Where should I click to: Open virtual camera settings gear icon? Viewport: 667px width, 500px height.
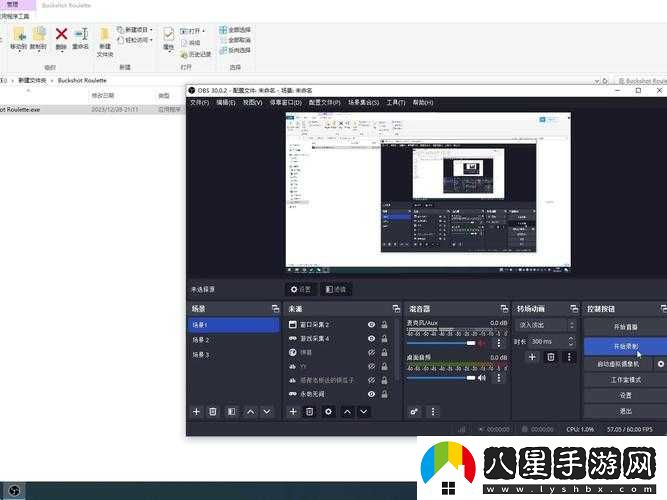661,364
